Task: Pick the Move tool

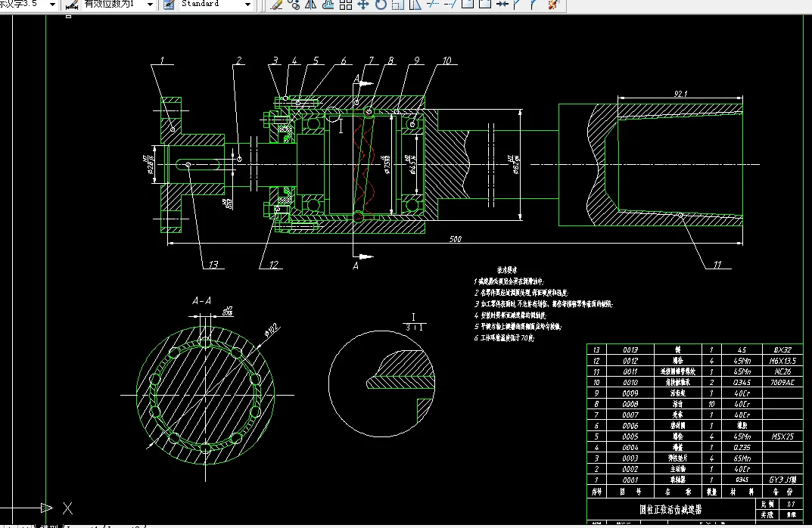Action: [363, 5]
